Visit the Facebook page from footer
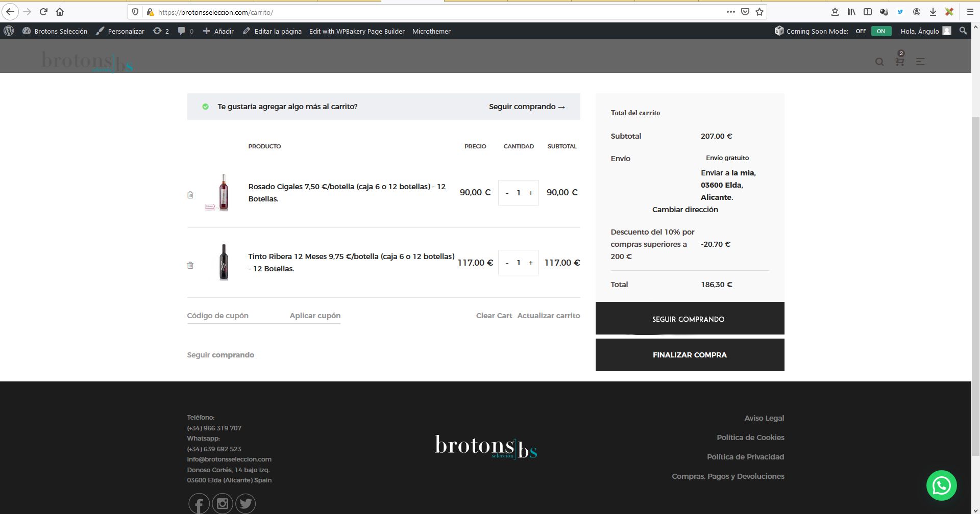The width and height of the screenshot is (980, 514). [x=199, y=504]
